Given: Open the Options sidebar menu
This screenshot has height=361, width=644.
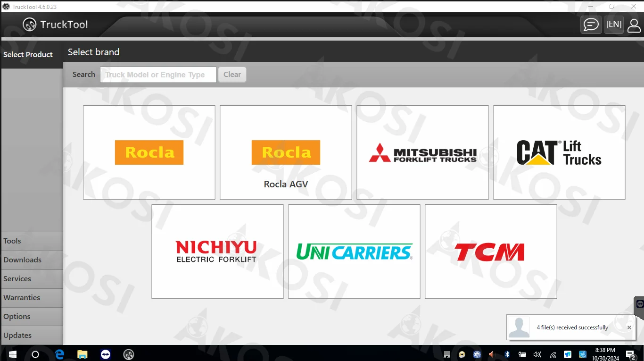Looking at the screenshot, I should 32,317.
